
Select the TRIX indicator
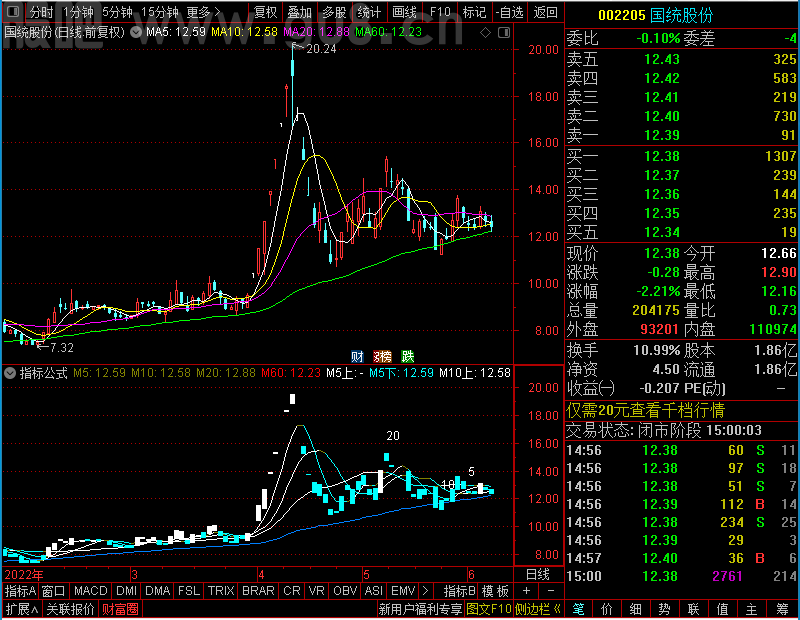click(221, 591)
